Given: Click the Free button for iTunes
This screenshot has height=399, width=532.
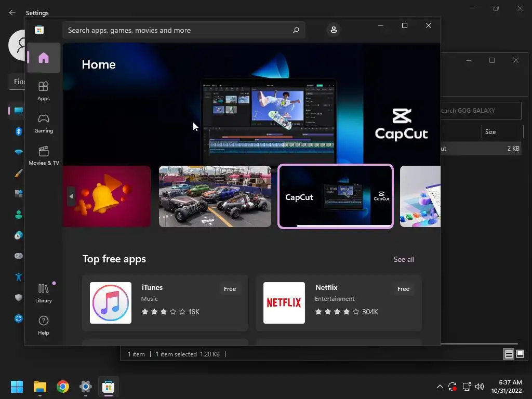Looking at the screenshot, I should [230, 289].
